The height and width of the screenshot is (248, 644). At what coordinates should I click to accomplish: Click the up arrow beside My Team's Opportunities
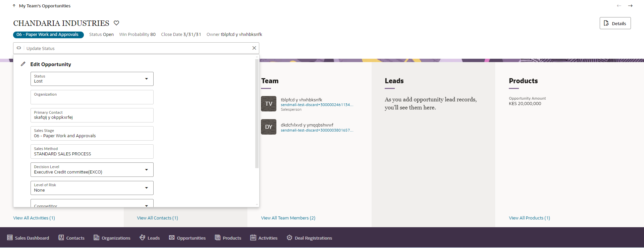click(x=14, y=6)
